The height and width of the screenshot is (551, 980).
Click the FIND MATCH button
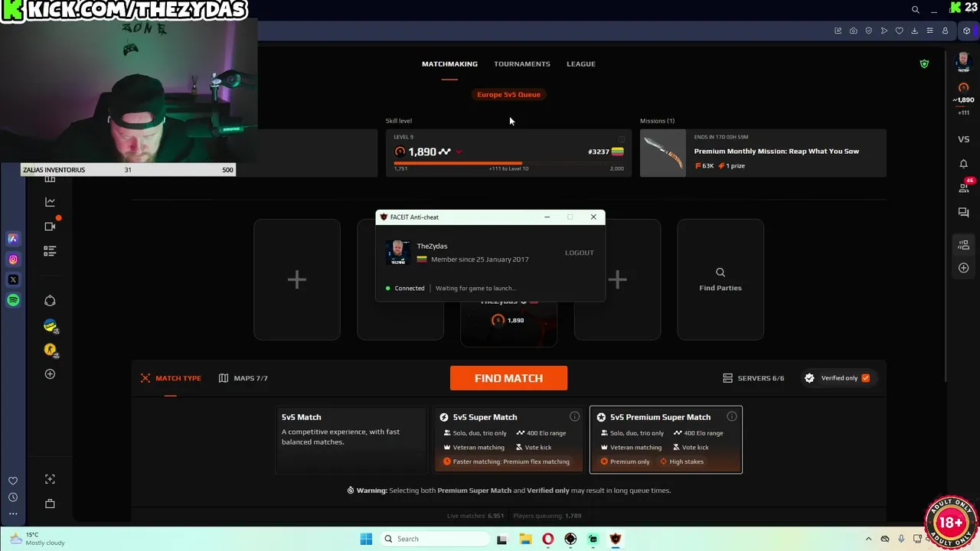tap(508, 378)
